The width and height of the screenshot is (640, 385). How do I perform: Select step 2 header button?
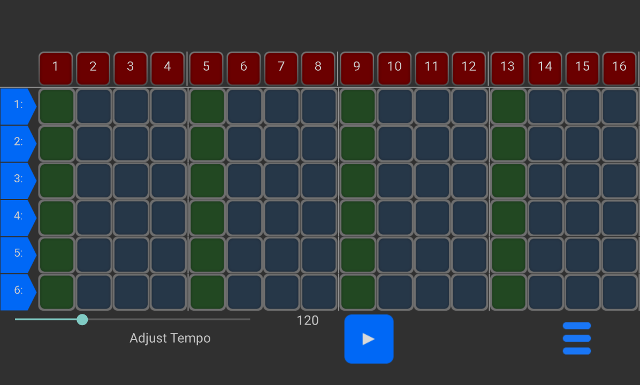(93, 68)
